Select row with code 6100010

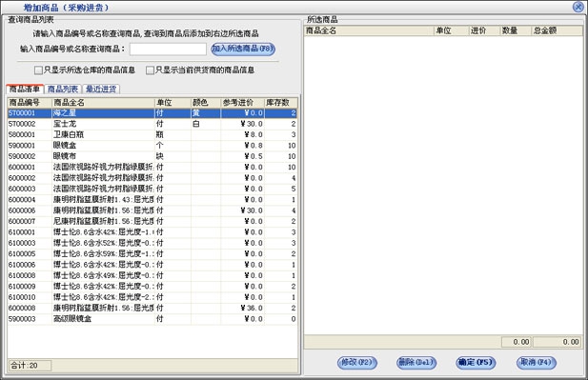point(152,297)
